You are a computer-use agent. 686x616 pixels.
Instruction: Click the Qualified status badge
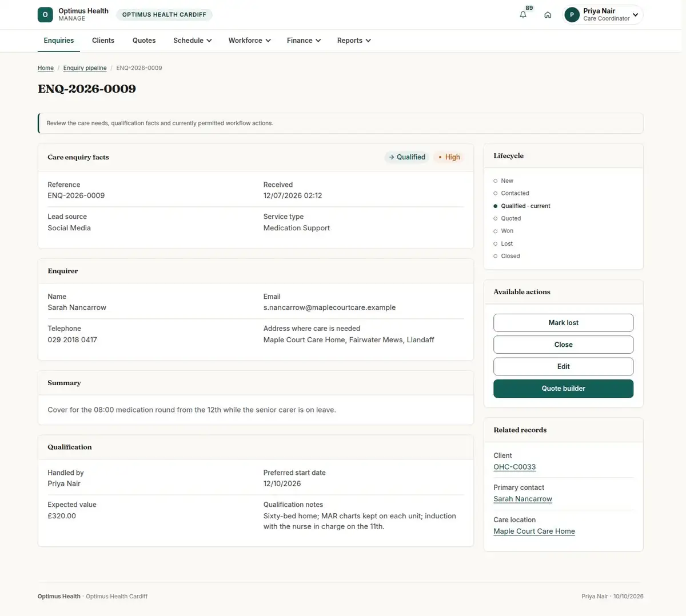[407, 157]
